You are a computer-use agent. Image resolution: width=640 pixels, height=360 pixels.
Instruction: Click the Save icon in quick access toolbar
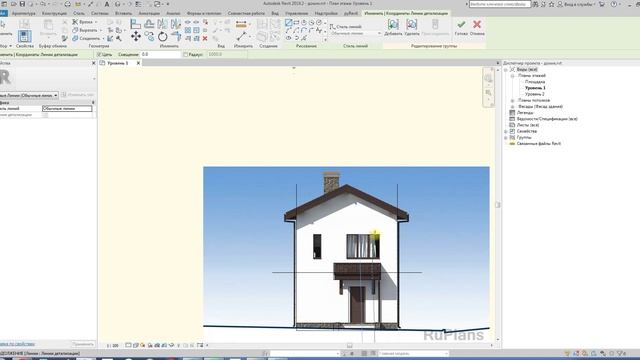coord(22,4)
